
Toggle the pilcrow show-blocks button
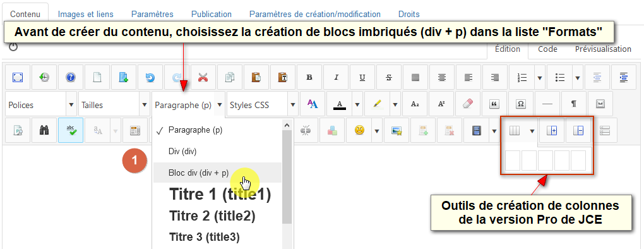(x=573, y=104)
